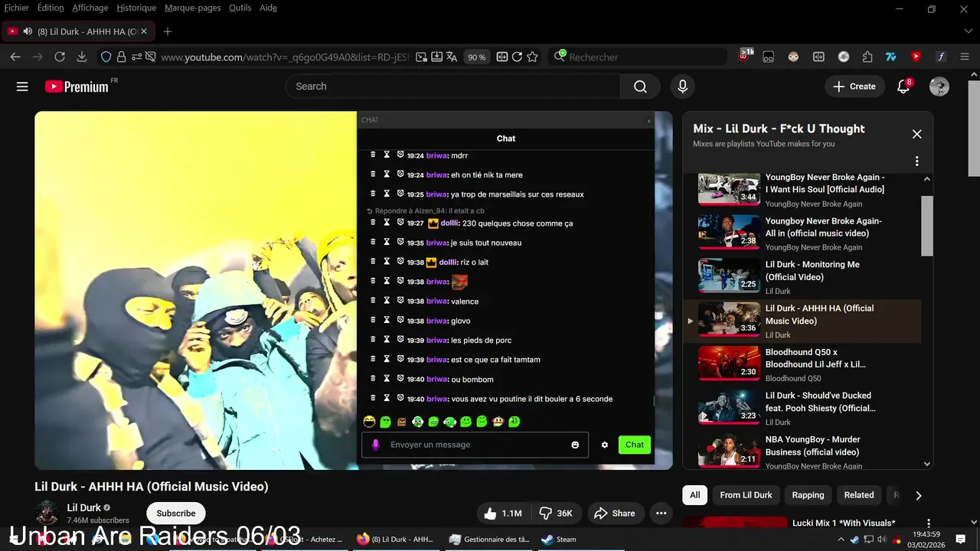Open the Affichage menu
This screenshot has height=551, width=980.
pyautogui.click(x=90, y=8)
